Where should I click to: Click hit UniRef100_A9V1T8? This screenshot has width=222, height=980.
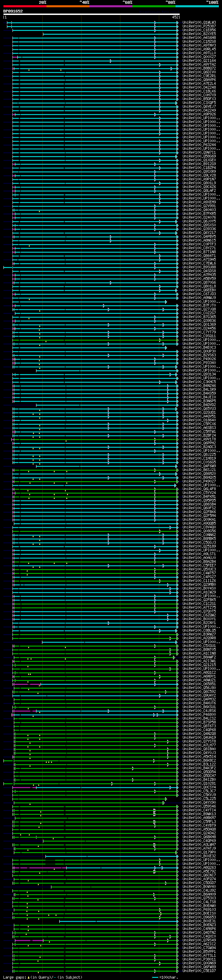pyautogui.click(x=199, y=439)
